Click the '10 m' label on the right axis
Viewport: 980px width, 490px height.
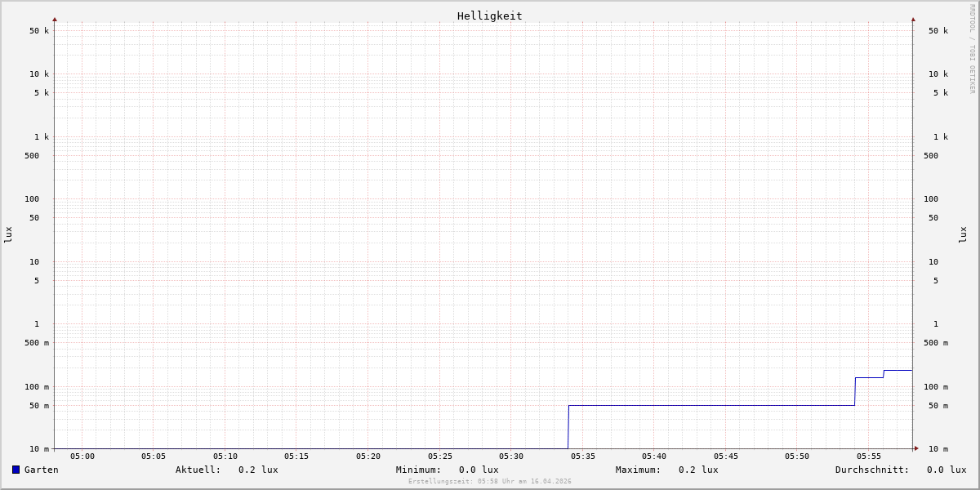938,449
